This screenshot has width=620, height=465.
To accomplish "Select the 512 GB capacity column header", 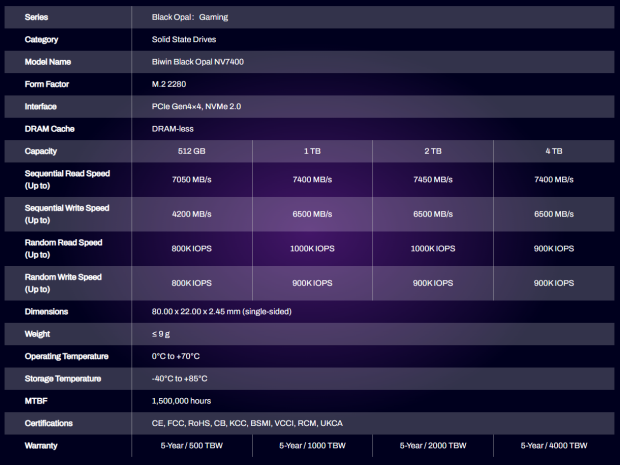I will (x=191, y=151).
